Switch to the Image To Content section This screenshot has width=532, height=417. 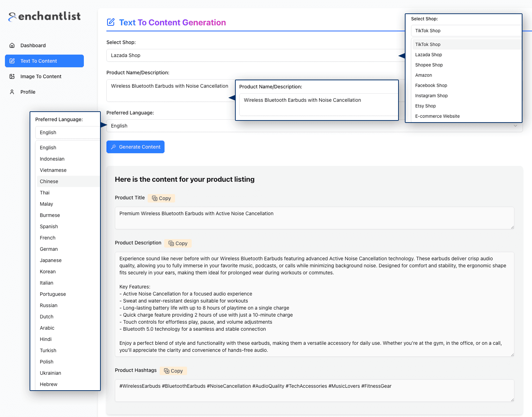pos(41,76)
